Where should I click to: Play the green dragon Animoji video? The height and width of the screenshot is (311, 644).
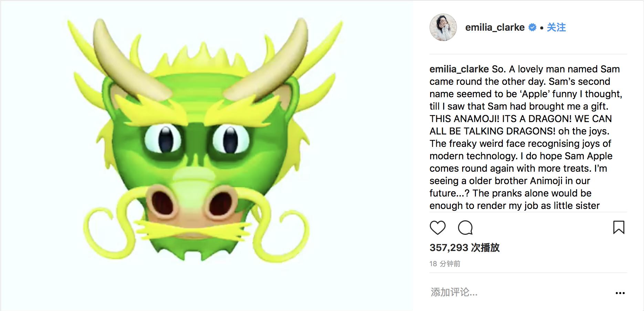click(207, 155)
